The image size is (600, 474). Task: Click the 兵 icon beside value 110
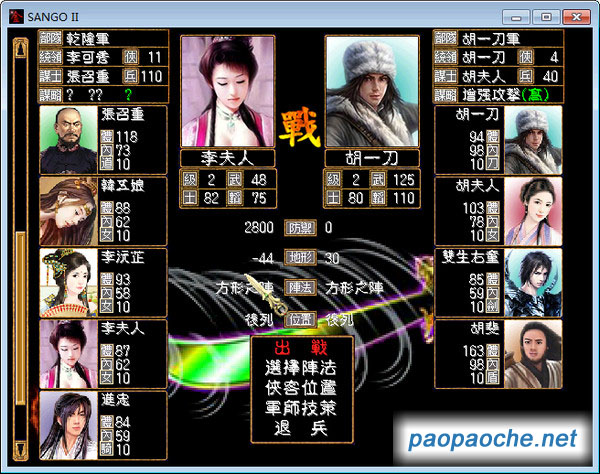click(x=130, y=76)
